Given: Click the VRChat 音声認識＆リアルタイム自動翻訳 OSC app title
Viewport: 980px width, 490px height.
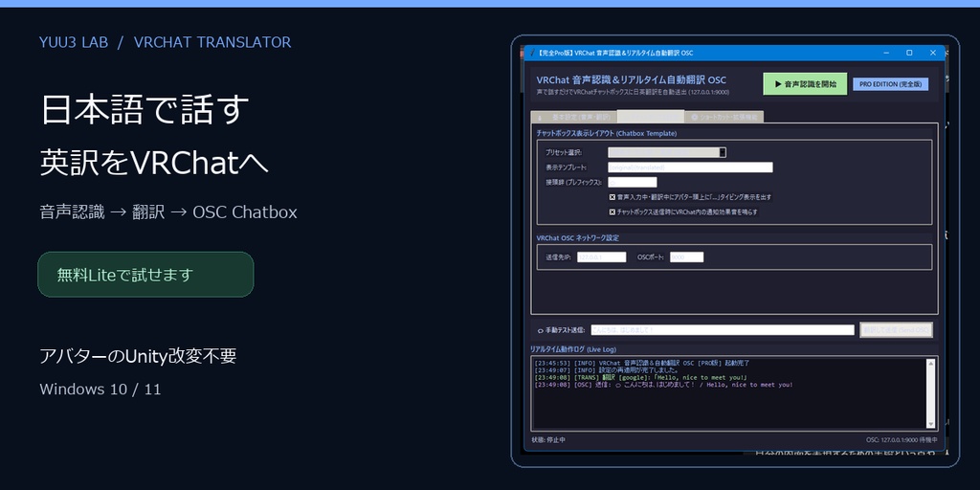Looking at the screenshot, I should pos(632,80).
